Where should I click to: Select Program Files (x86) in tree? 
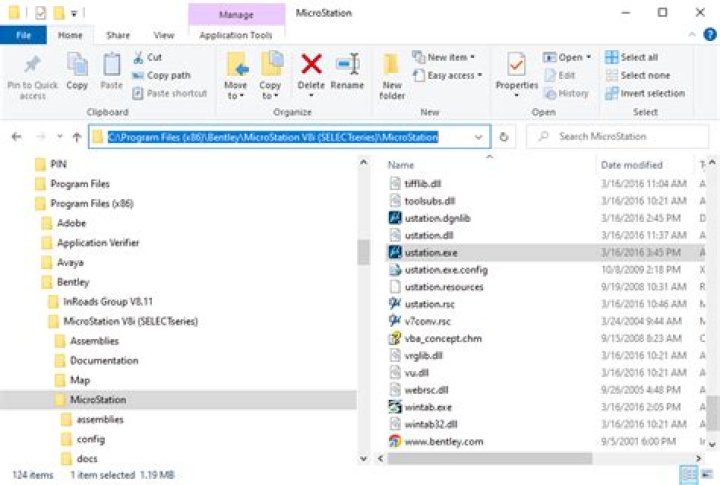(x=84, y=203)
